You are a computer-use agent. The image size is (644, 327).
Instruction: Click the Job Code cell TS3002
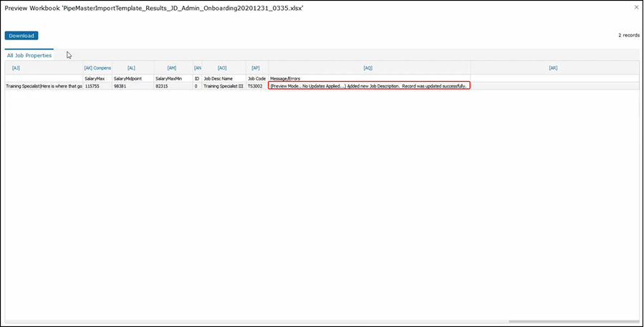tap(256, 85)
